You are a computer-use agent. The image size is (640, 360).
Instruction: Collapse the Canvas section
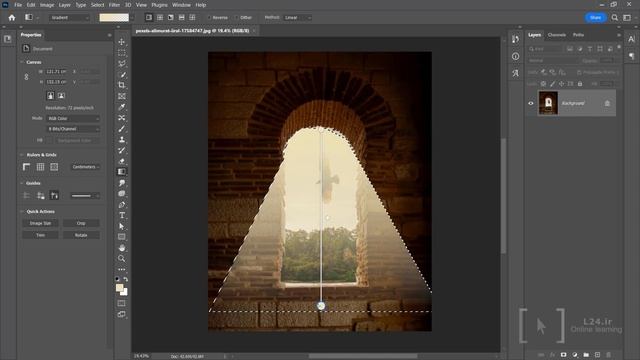click(x=22, y=62)
